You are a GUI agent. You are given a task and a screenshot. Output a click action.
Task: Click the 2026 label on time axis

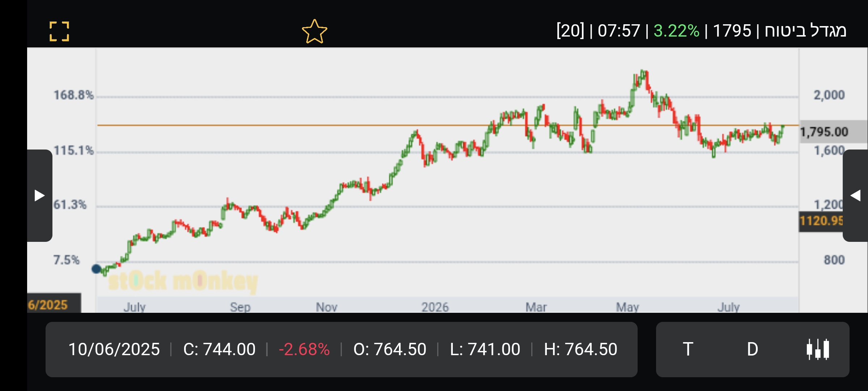(x=435, y=307)
